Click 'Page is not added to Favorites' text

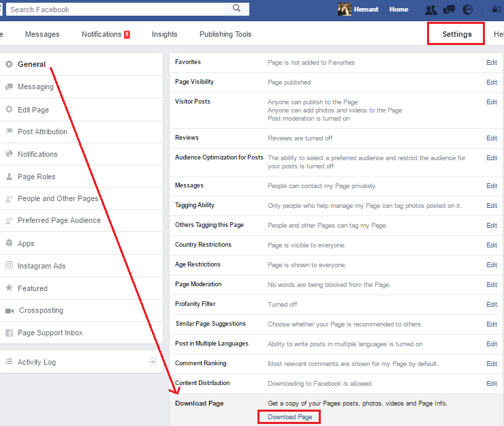click(311, 63)
